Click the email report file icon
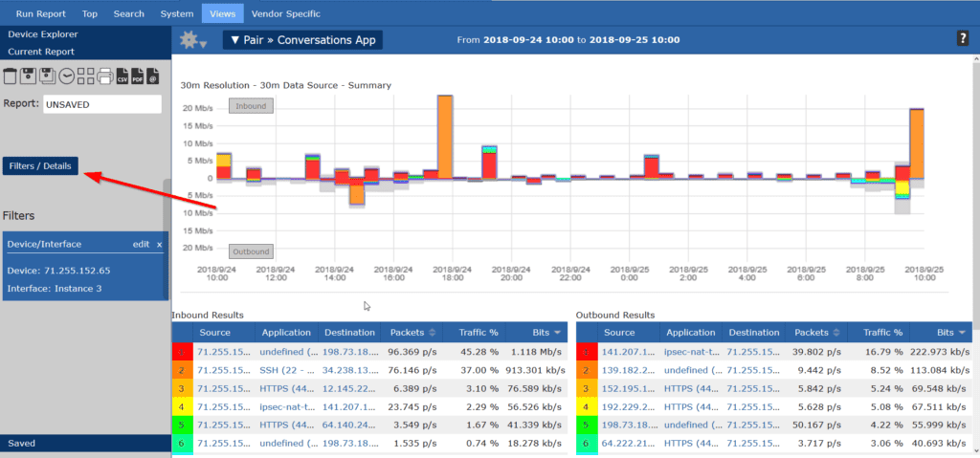The width and height of the screenshot is (980, 458). coord(152,76)
